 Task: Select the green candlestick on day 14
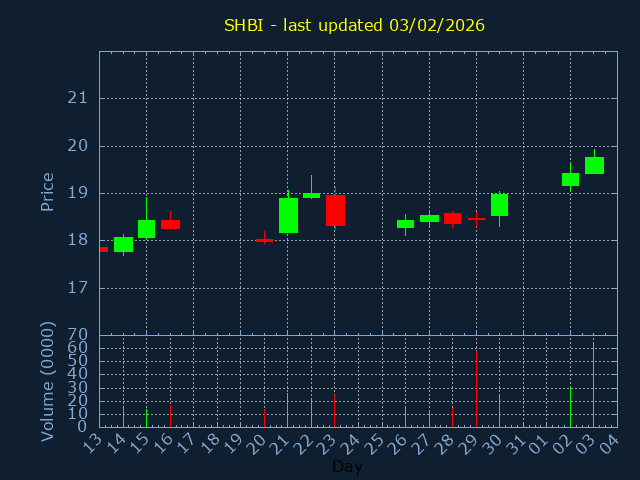click(x=123, y=244)
